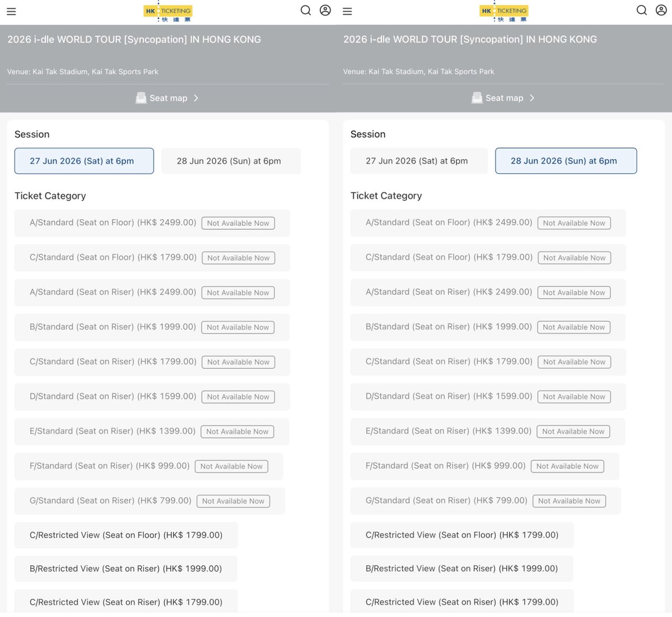The height and width of the screenshot is (617, 672).
Task: Click venue Kai Tak Stadium text, right panel
Action: click(418, 72)
